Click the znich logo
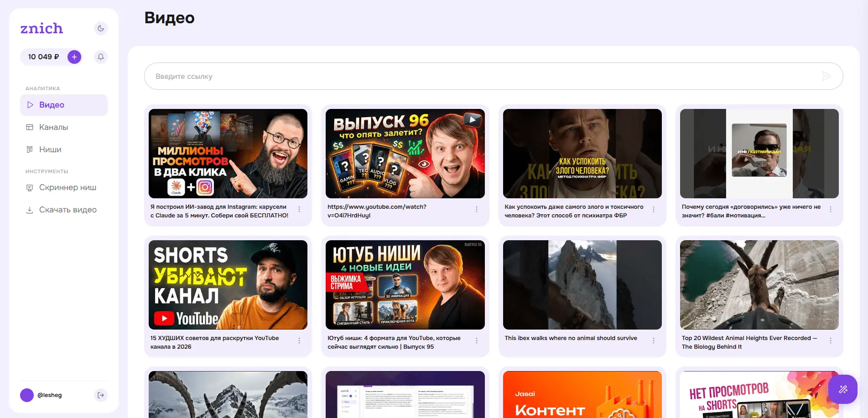868x418 pixels. click(42, 28)
